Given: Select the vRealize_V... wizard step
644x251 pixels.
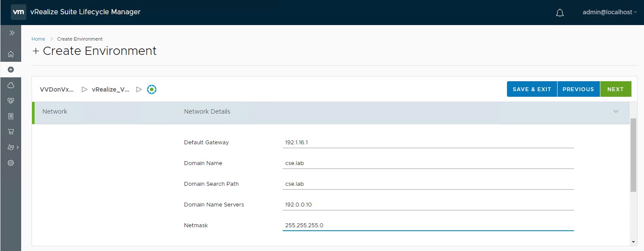Looking at the screenshot, I should click(x=111, y=89).
